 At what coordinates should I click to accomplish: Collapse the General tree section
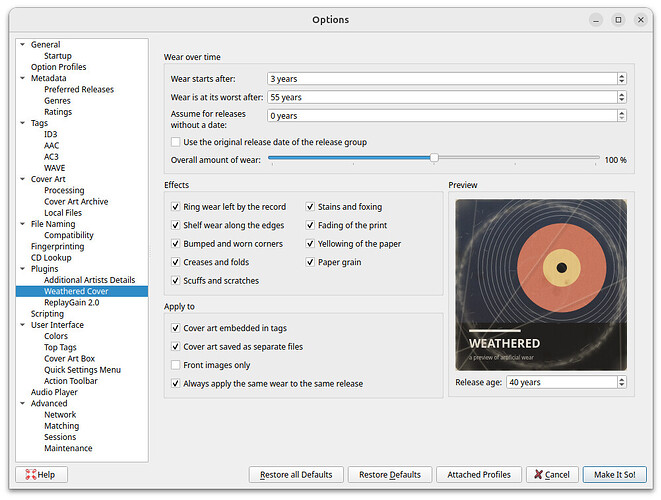pos(22,44)
